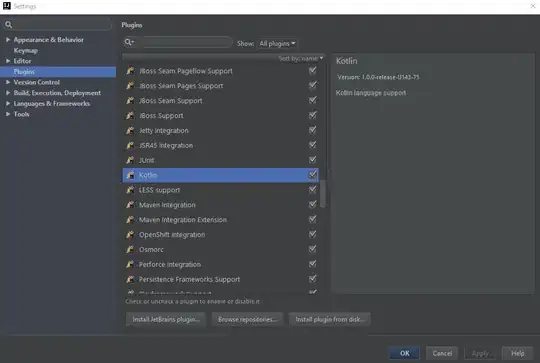This screenshot has height=363, width=540.
Task: Disable the JUnit plugin checkbox
Action: (312, 159)
